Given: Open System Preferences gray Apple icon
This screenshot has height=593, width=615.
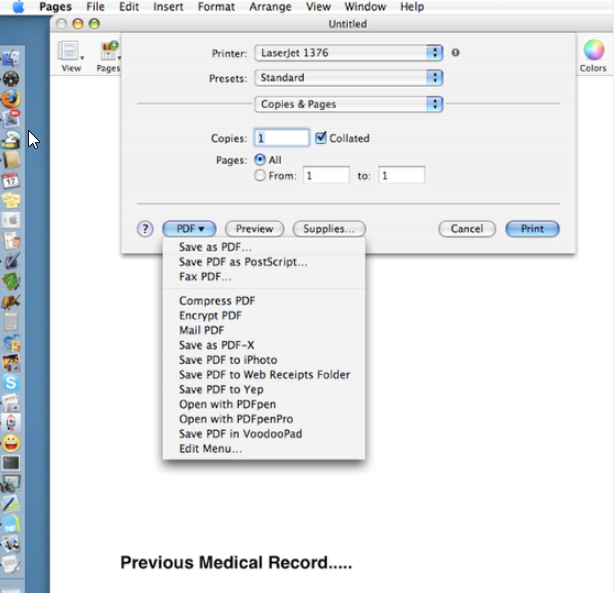Looking at the screenshot, I should pos(11,220).
